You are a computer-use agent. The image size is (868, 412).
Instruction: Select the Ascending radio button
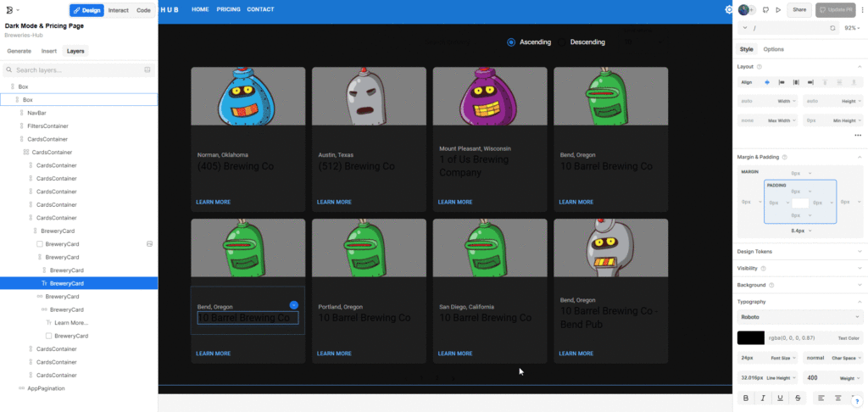click(x=511, y=42)
